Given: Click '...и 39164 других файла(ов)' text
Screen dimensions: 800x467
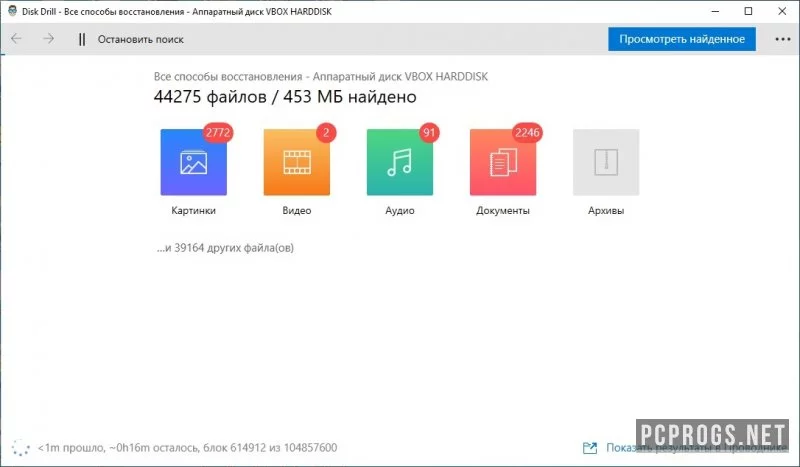Looking at the screenshot, I should click(x=225, y=248).
